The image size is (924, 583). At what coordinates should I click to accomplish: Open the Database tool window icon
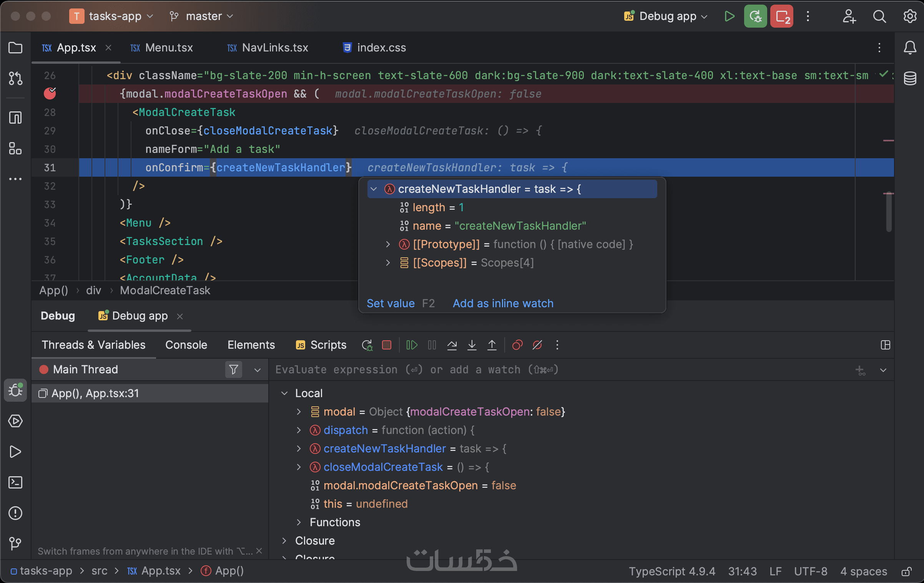[x=910, y=78]
